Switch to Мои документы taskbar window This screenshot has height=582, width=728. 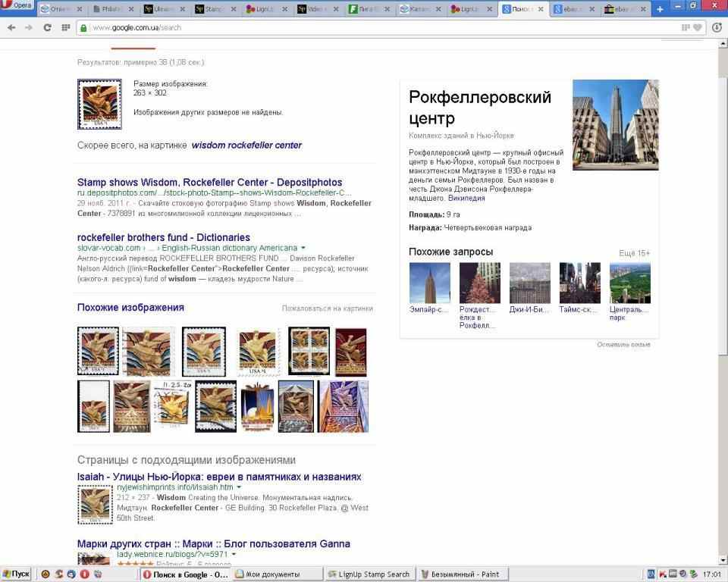pyautogui.click(x=278, y=574)
